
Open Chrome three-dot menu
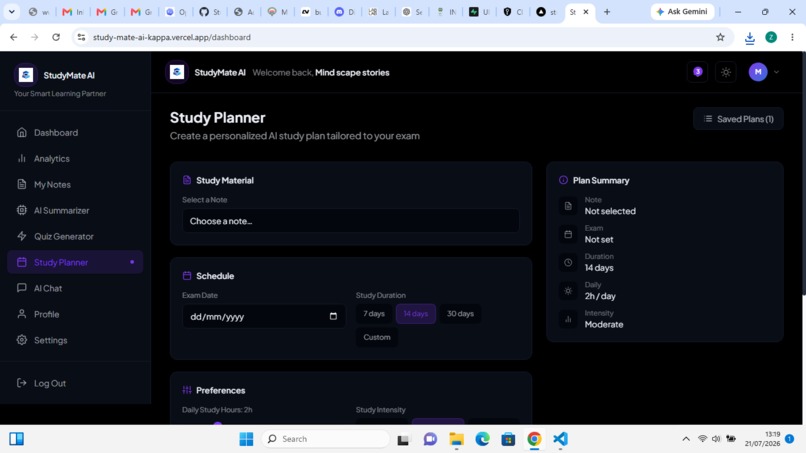coord(792,37)
